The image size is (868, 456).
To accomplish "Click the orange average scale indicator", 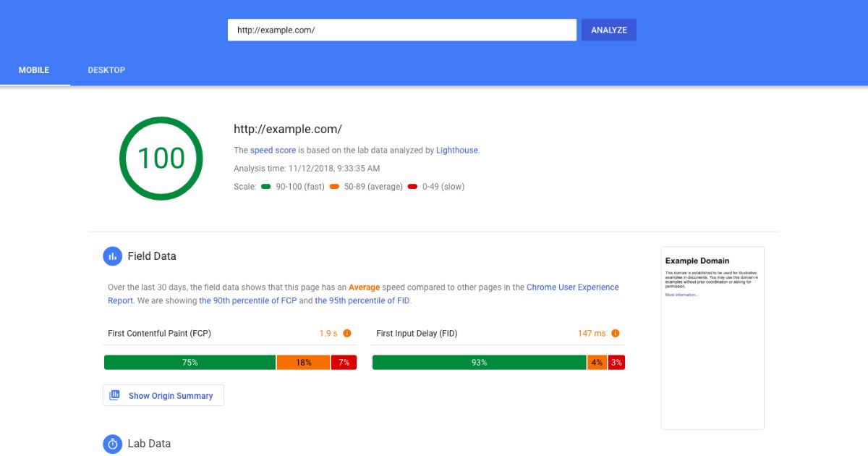I will click(x=334, y=187).
